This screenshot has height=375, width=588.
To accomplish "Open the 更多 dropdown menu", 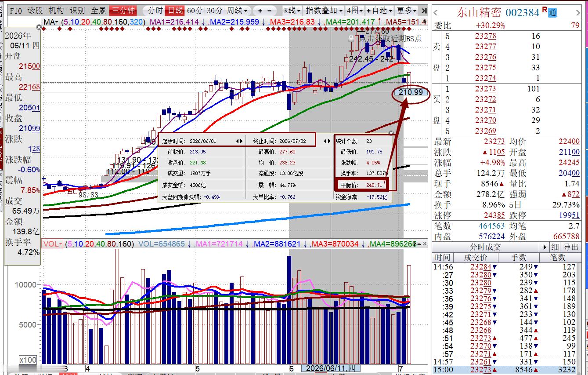I will [407, 11].
